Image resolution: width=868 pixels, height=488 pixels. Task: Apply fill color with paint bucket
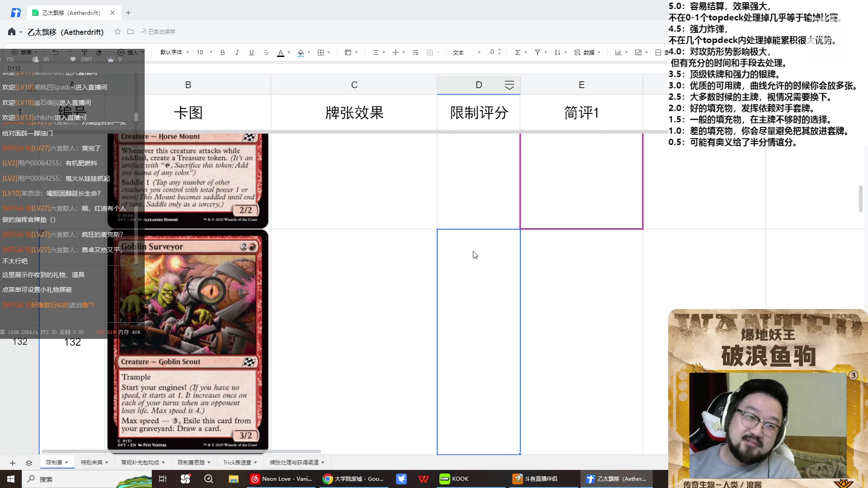[301, 53]
